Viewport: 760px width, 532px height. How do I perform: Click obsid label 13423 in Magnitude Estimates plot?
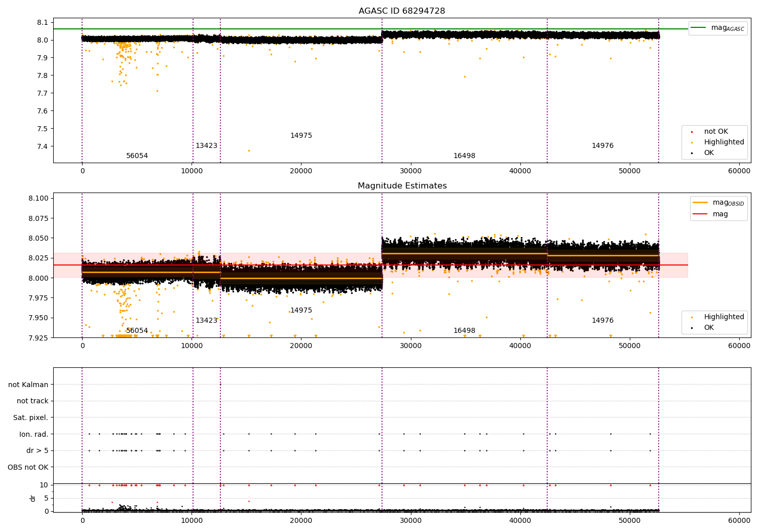(x=206, y=321)
